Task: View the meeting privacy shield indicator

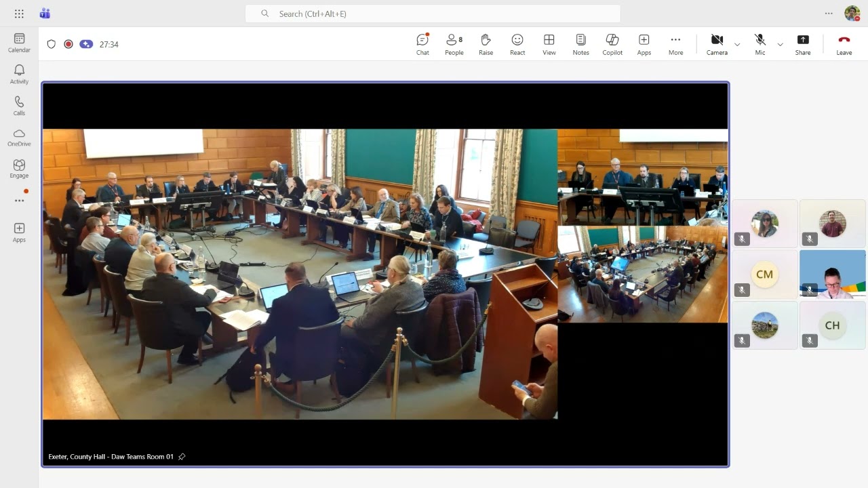Action: pyautogui.click(x=51, y=44)
